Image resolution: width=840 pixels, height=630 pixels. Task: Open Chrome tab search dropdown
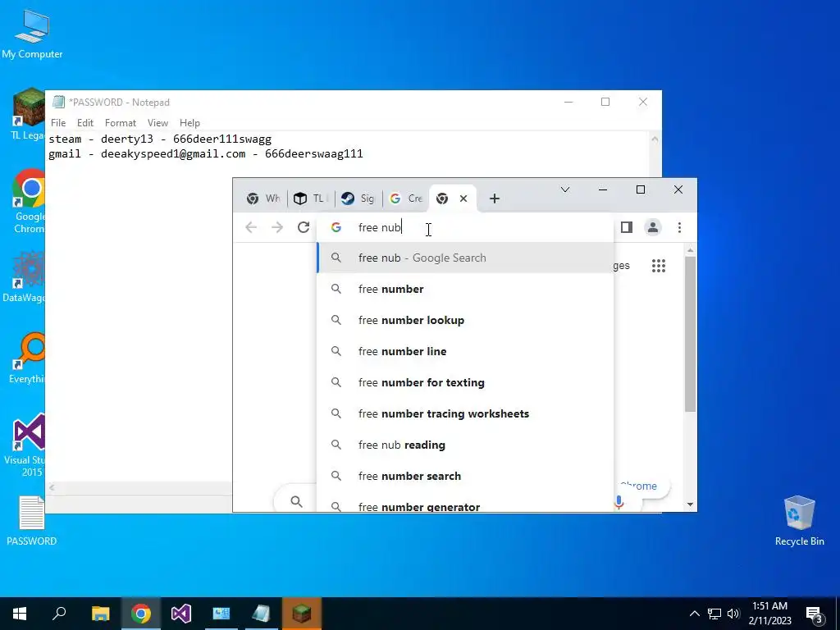pos(564,189)
